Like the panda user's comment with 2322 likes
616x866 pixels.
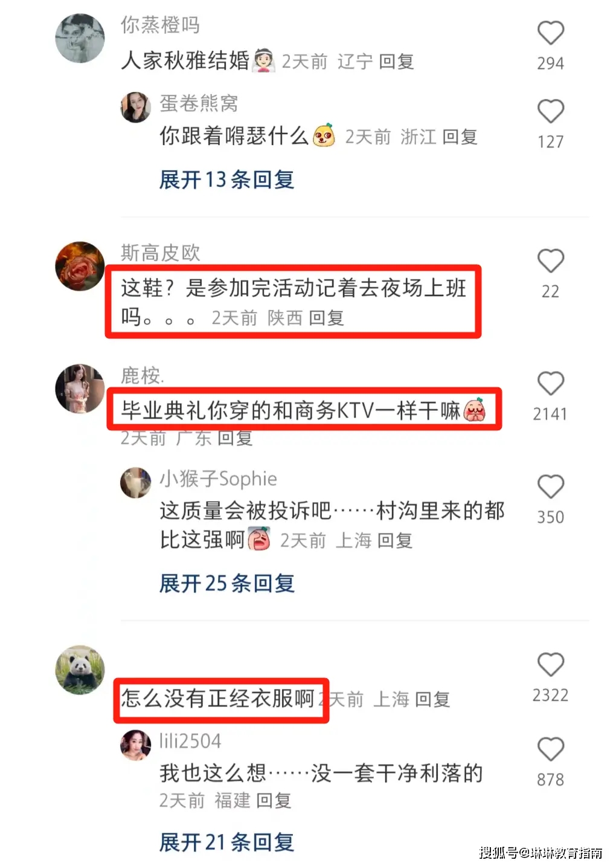pyautogui.click(x=550, y=665)
